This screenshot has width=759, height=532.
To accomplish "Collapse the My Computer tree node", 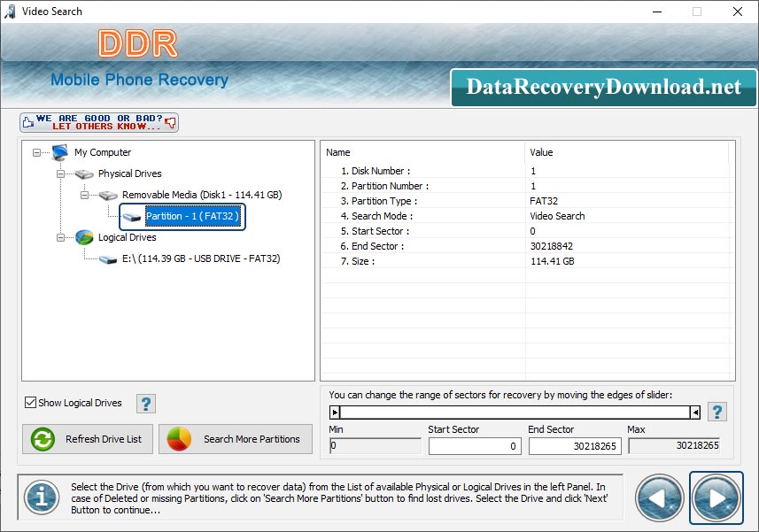I will pos(37,152).
